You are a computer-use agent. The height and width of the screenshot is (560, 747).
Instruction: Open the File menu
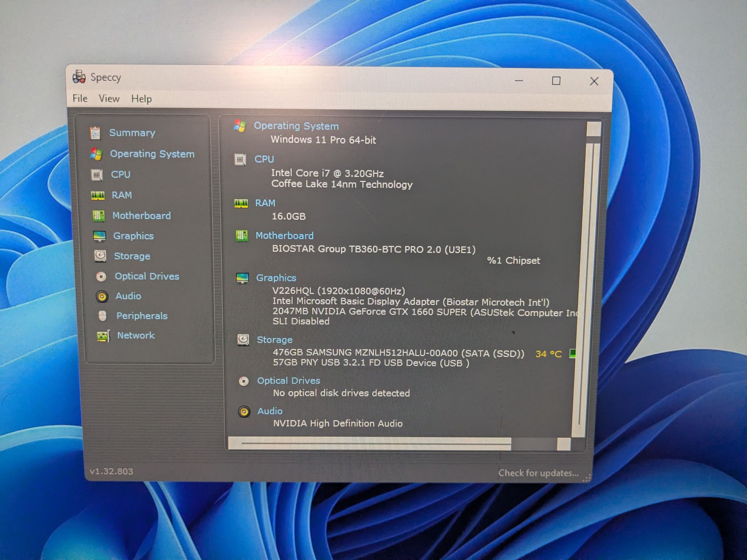tap(80, 98)
